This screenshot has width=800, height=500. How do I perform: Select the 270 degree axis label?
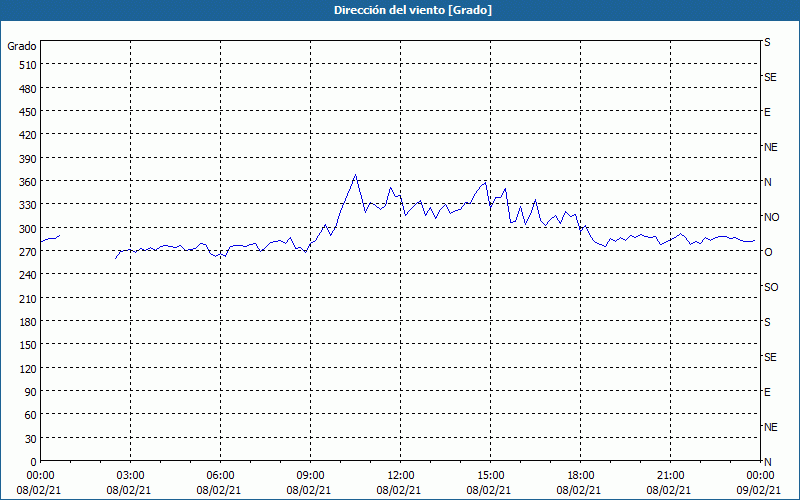click(x=28, y=252)
